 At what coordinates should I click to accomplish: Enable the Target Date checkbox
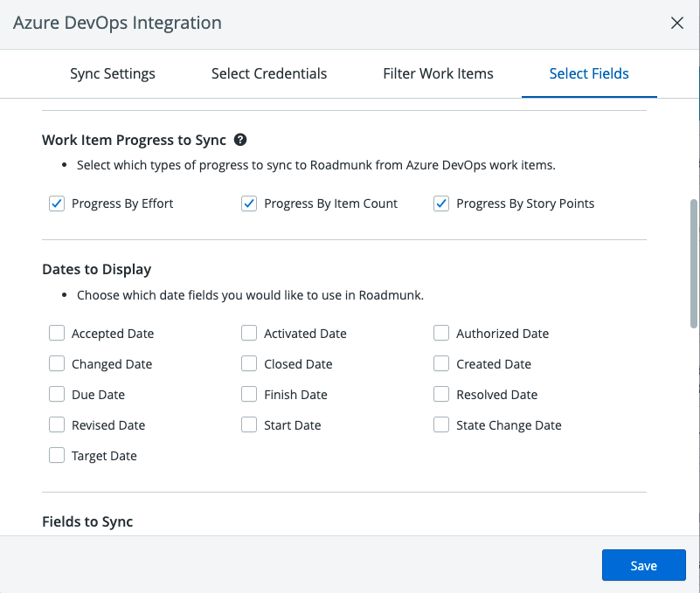tap(57, 455)
